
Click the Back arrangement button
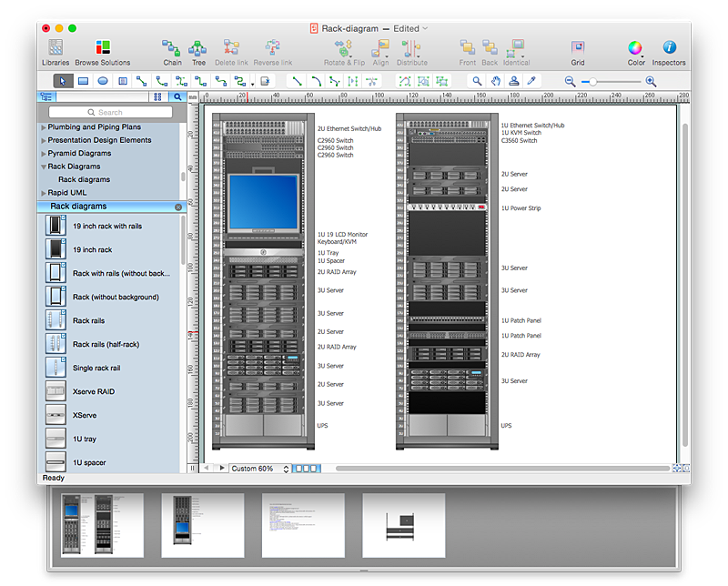click(x=490, y=51)
